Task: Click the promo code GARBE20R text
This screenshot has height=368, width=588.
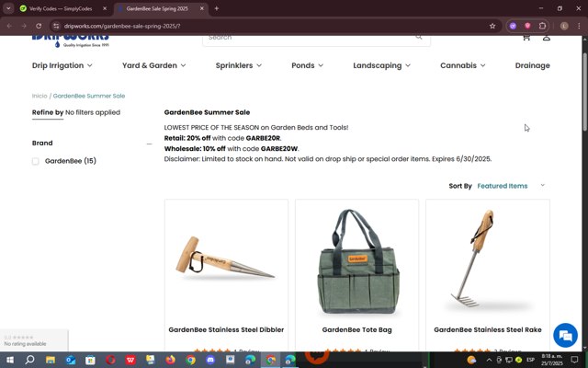Action: point(263,138)
